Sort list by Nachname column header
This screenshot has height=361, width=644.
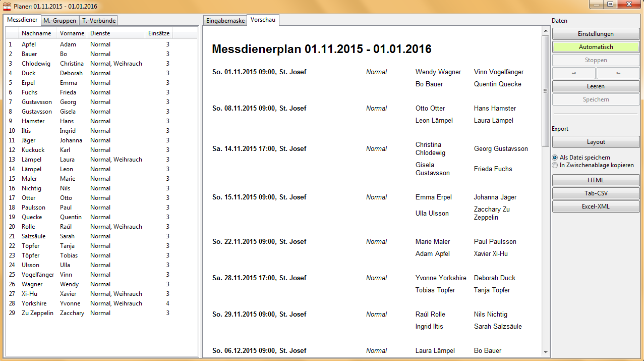point(36,33)
